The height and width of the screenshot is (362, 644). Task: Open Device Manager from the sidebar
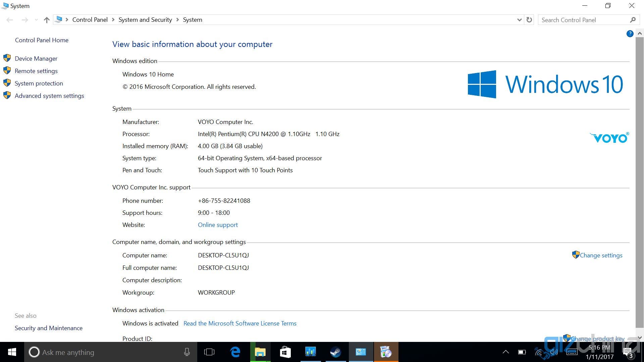click(36, 59)
